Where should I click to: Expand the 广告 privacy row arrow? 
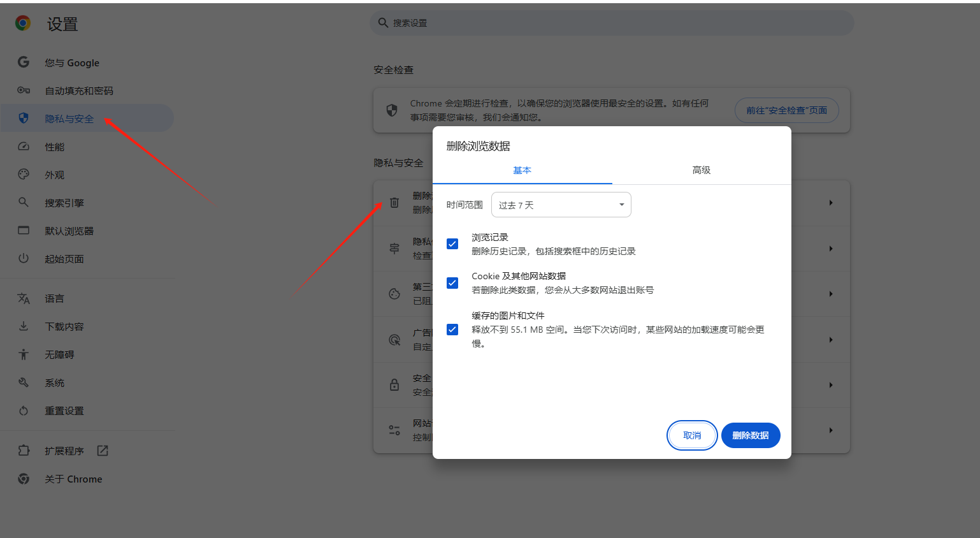(x=831, y=340)
